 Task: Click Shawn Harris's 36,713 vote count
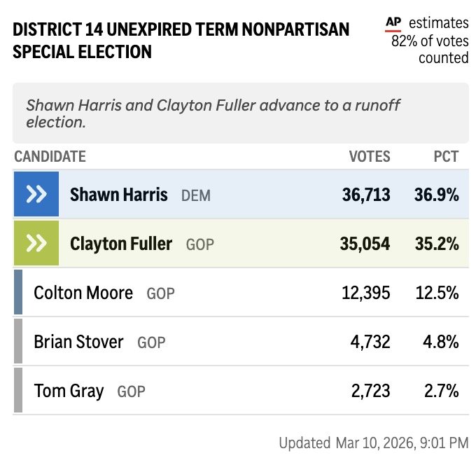(x=366, y=195)
